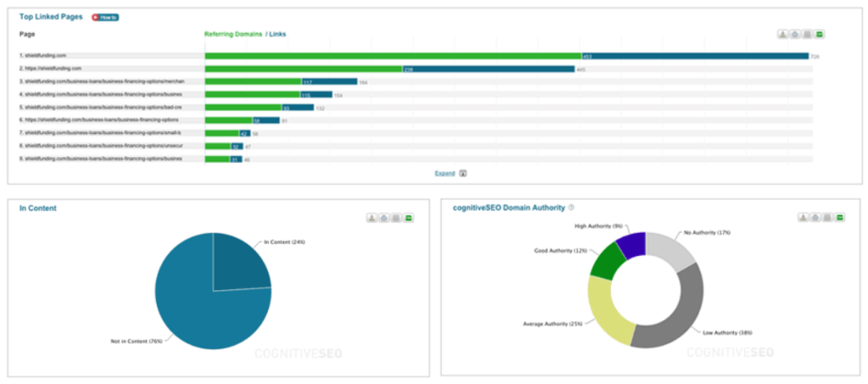
Task: Click the blue bar segment labeled 117
Action: pos(330,81)
